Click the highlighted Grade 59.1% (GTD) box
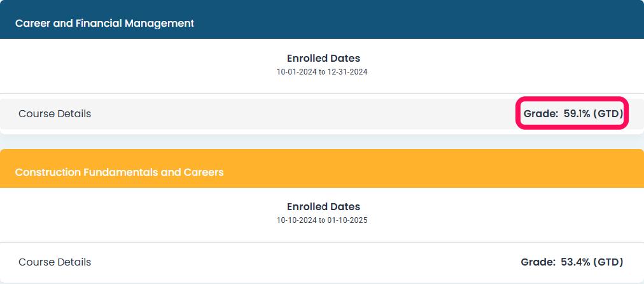This screenshot has height=284, width=644. click(x=573, y=114)
